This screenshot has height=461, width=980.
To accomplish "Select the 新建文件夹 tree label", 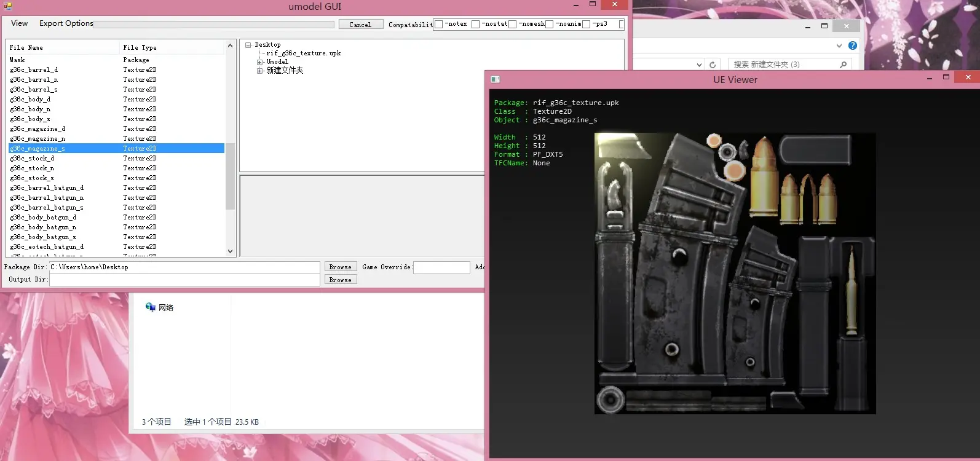I will click(285, 71).
